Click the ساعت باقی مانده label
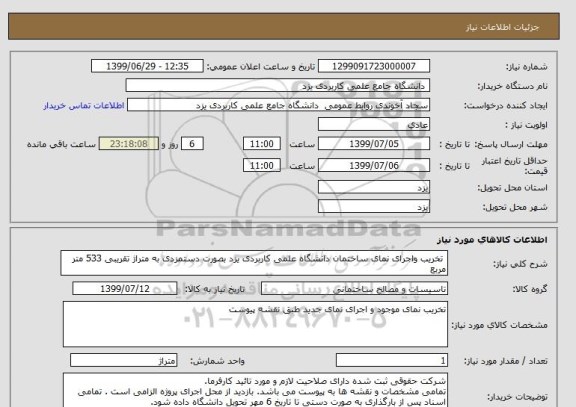 coord(61,144)
